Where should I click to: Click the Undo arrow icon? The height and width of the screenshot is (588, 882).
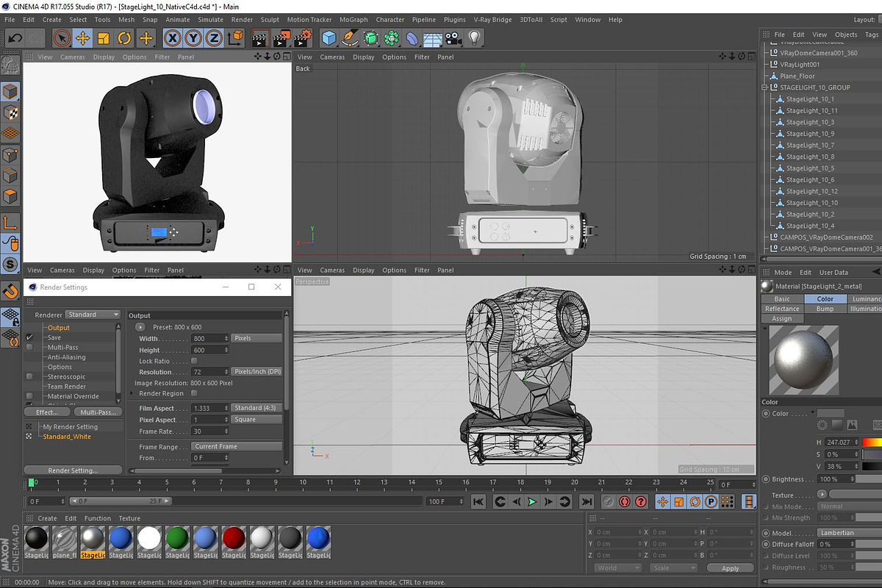(15, 38)
